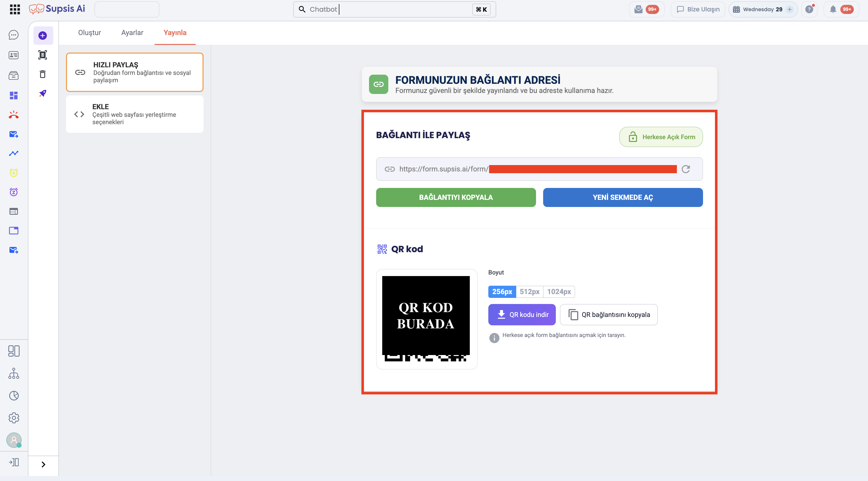Screen dimensions: 868x481
Task: Open the bottom mail send sidebar icon
Action: click(x=13, y=250)
